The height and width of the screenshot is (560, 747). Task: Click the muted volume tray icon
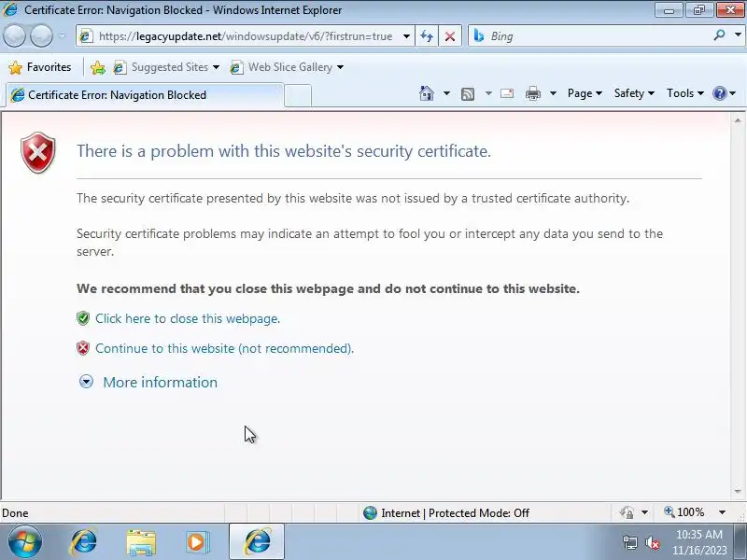point(653,542)
